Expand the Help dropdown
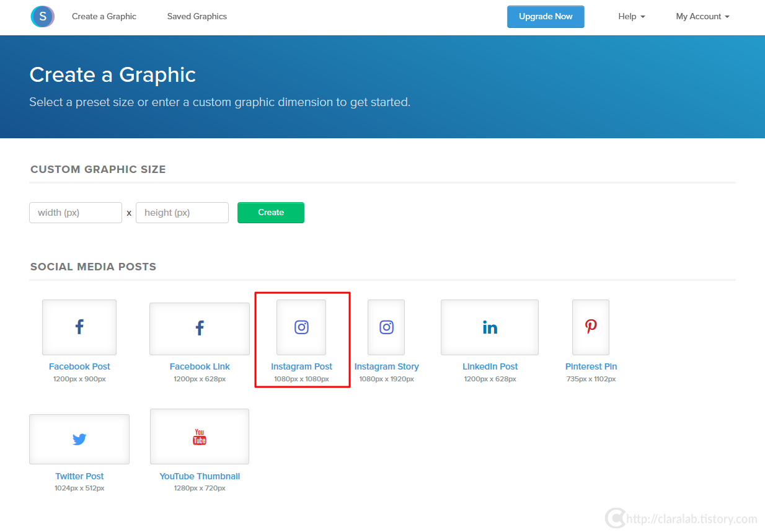Viewport: 765px width, 532px height. pyautogui.click(x=632, y=17)
